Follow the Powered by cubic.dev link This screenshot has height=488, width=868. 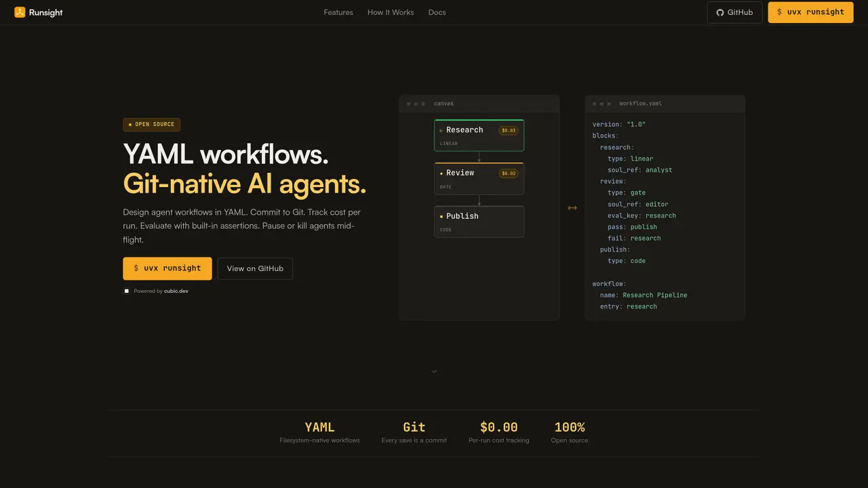click(x=161, y=291)
